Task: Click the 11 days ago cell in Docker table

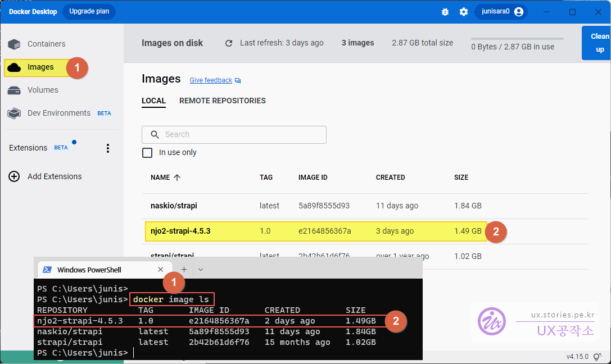Action: [397, 206]
